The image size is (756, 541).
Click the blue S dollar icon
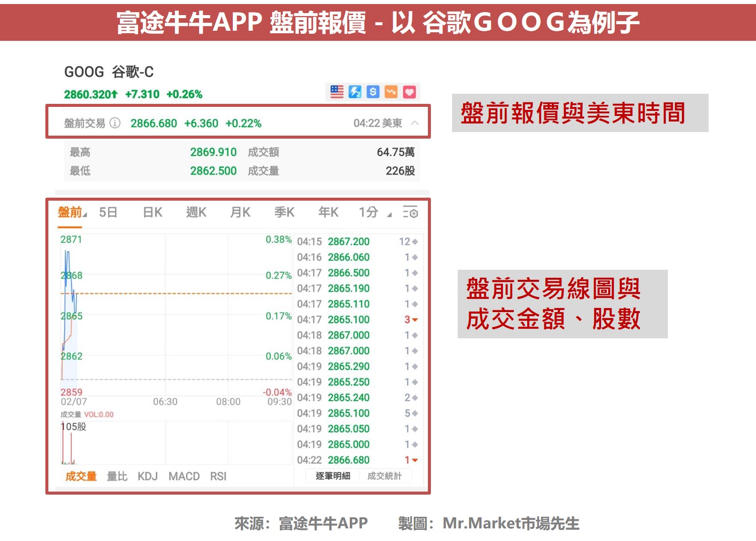coord(373,92)
